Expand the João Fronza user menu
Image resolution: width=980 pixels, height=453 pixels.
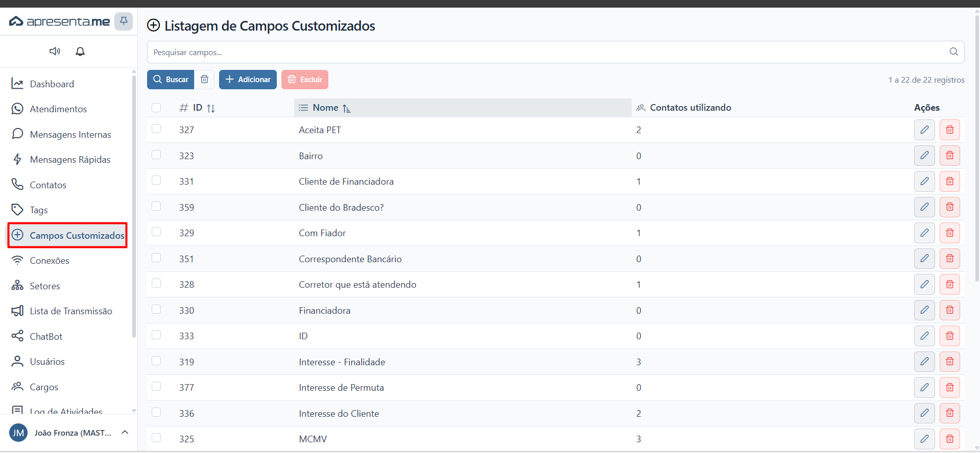pyautogui.click(x=125, y=433)
